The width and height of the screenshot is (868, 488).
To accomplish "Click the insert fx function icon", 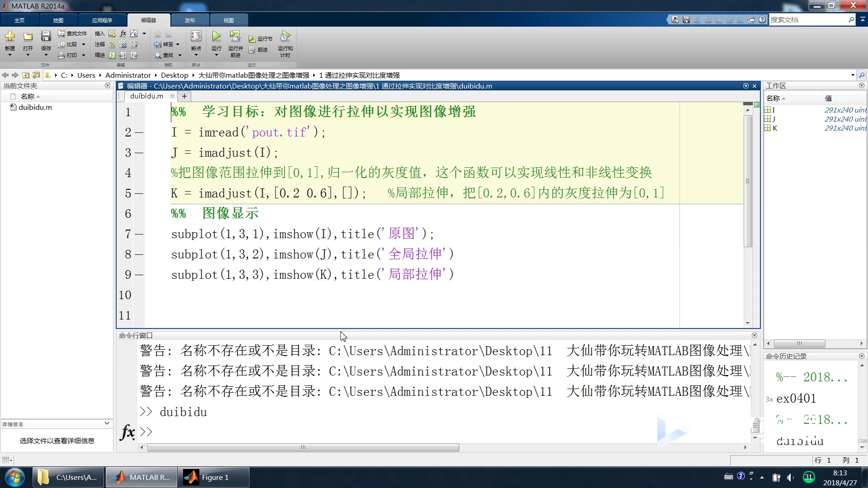I will (x=123, y=33).
